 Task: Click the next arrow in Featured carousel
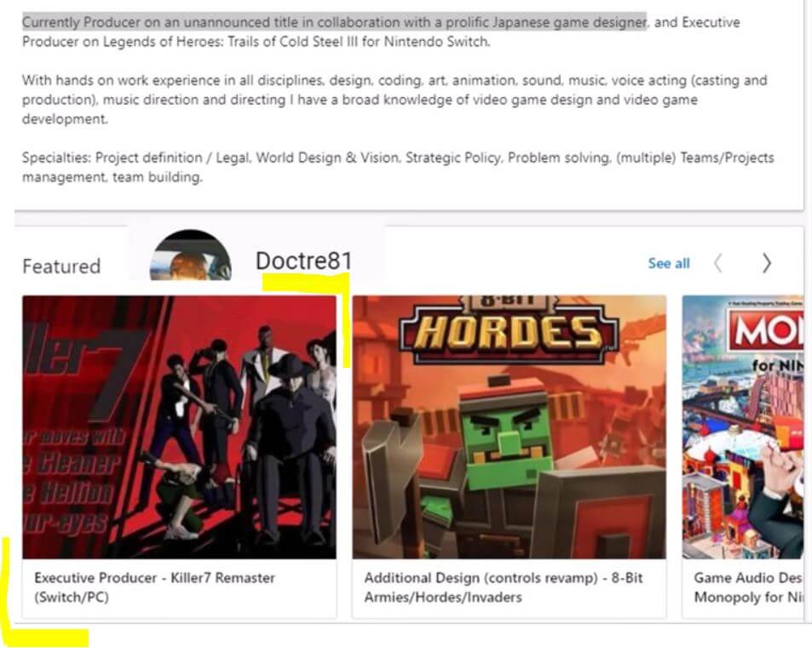tap(767, 263)
